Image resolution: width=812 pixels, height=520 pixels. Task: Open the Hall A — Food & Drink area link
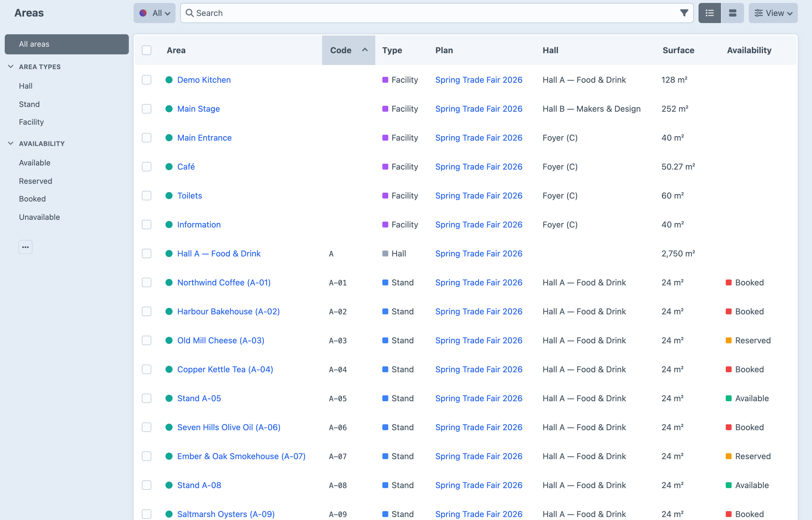pyautogui.click(x=219, y=253)
